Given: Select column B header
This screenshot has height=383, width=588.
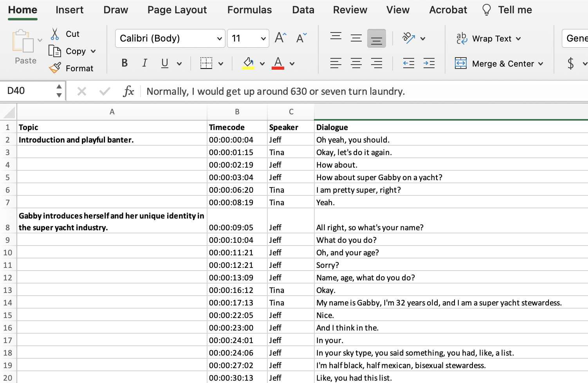Looking at the screenshot, I should pos(237,112).
